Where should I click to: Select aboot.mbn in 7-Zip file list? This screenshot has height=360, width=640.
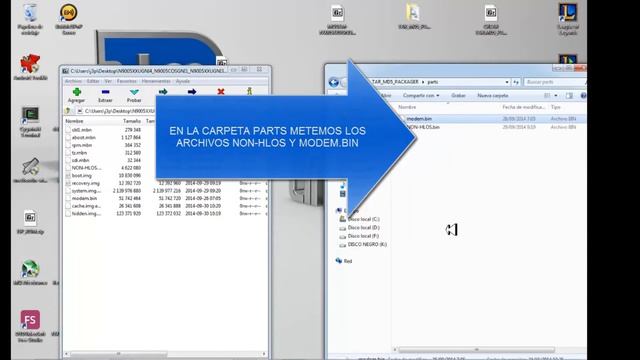[x=84, y=138]
